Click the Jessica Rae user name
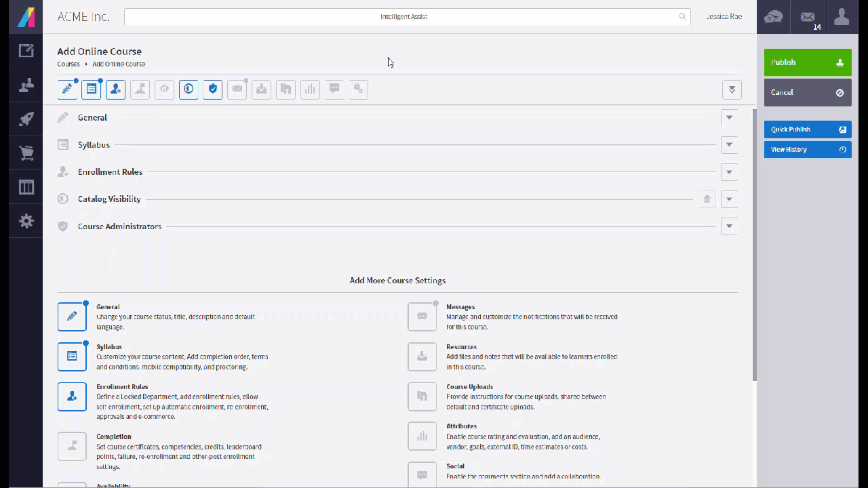This screenshot has height=488, width=868. point(724,16)
